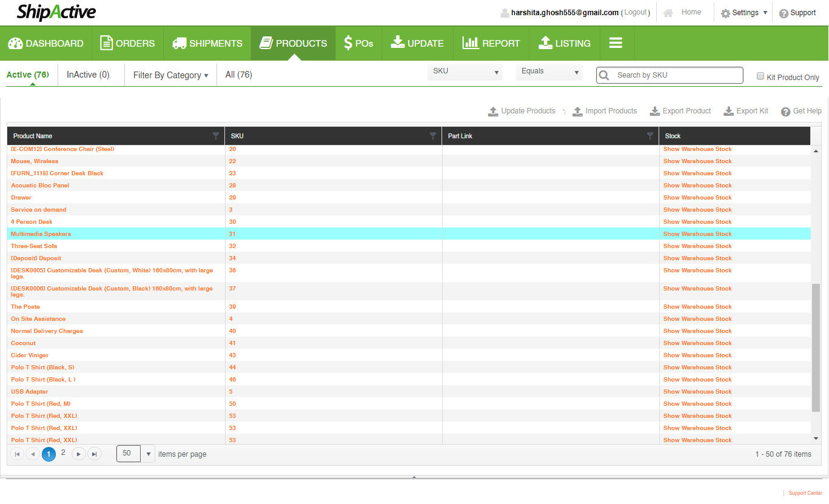
Task: Click the user avatar icon beside the email
Action: click(505, 13)
